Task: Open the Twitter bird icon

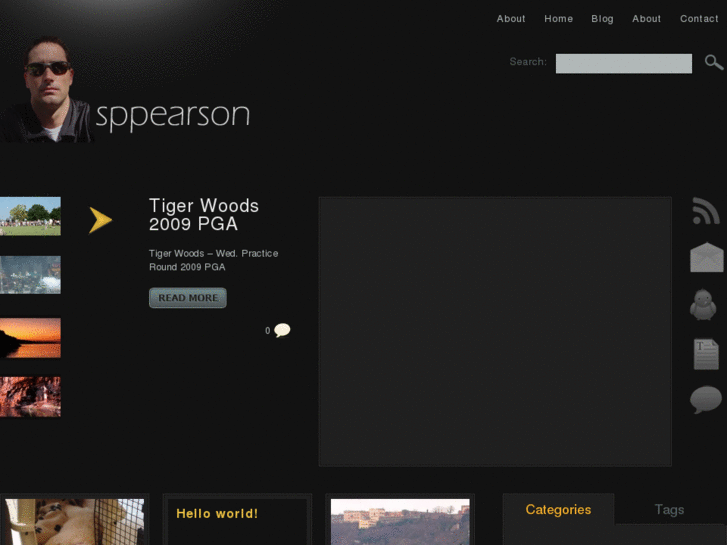Action: (703, 304)
